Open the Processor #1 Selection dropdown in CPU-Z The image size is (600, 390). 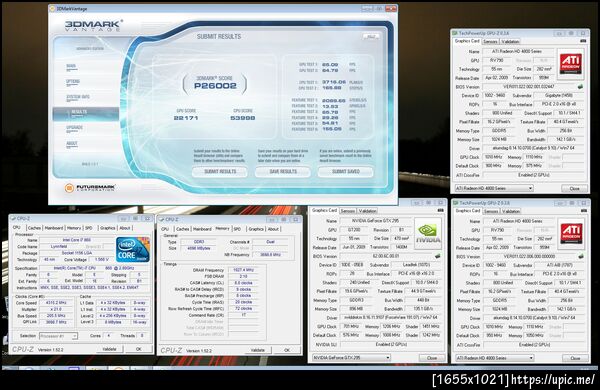pyautogui.click(x=58, y=336)
